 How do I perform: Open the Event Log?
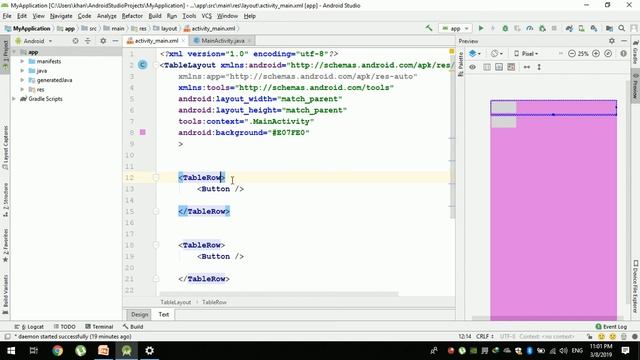coord(611,327)
